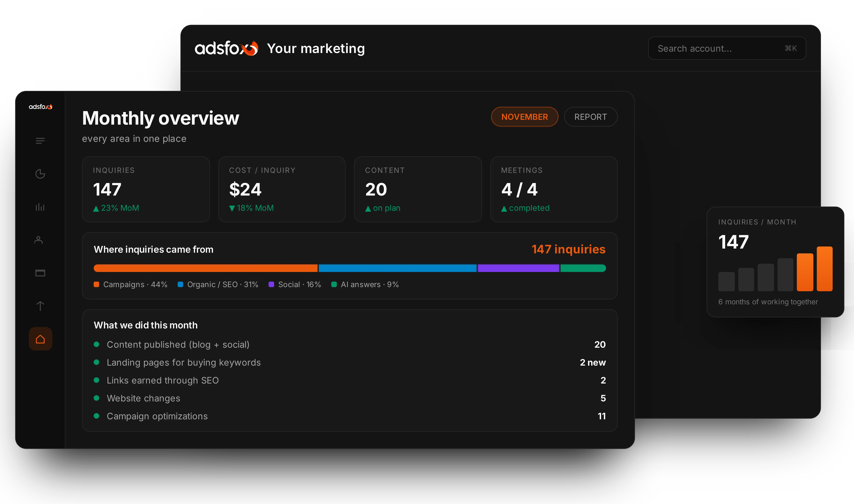
Task: Click the shortest grey bar in Inquiries / Month chart
Action: coord(726,281)
